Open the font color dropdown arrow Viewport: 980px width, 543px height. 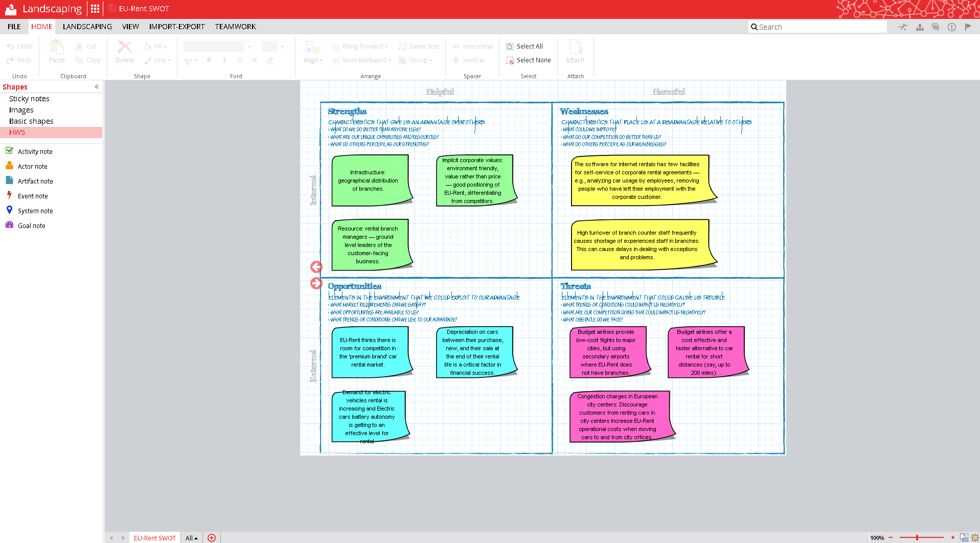pyautogui.click(x=196, y=60)
